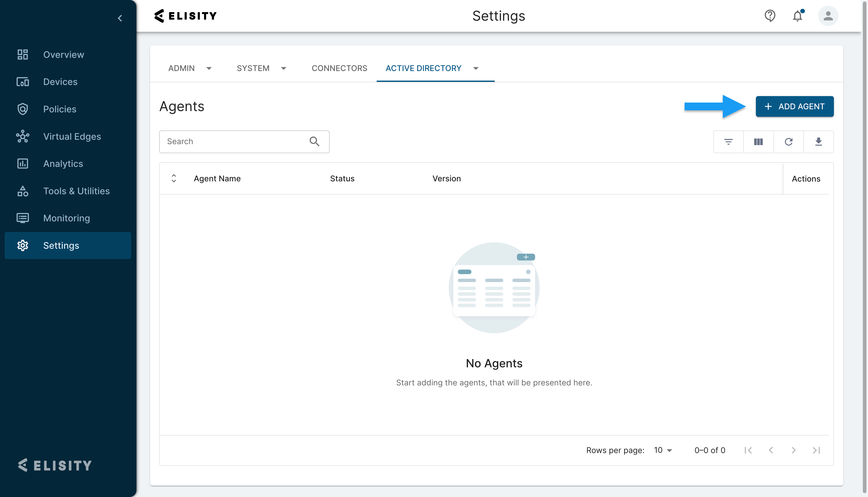Image resolution: width=868 pixels, height=497 pixels.
Task: Expand the ADMIN dropdown arrow
Action: pos(209,68)
